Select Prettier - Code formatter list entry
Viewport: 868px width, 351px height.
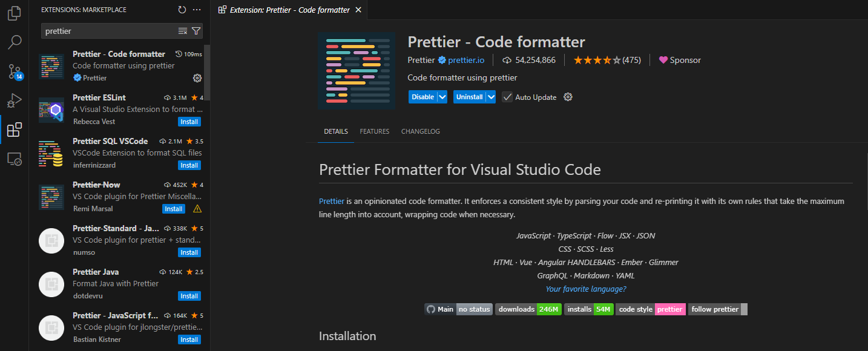click(121, 66)
